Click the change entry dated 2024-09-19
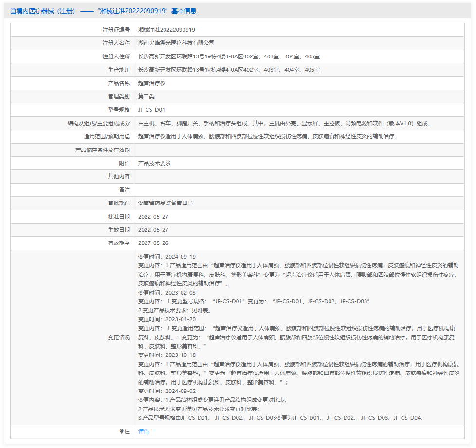The width and height of the screenshot is (476, 448). (166, 257)
